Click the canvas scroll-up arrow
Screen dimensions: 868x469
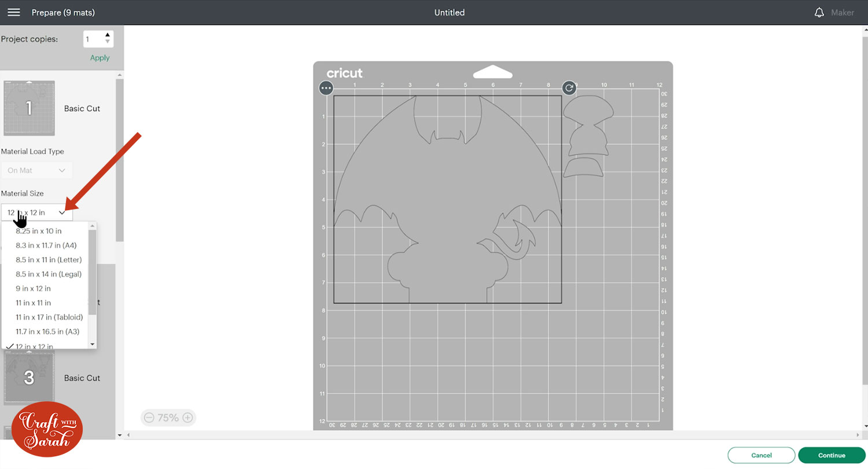point(864,29)
